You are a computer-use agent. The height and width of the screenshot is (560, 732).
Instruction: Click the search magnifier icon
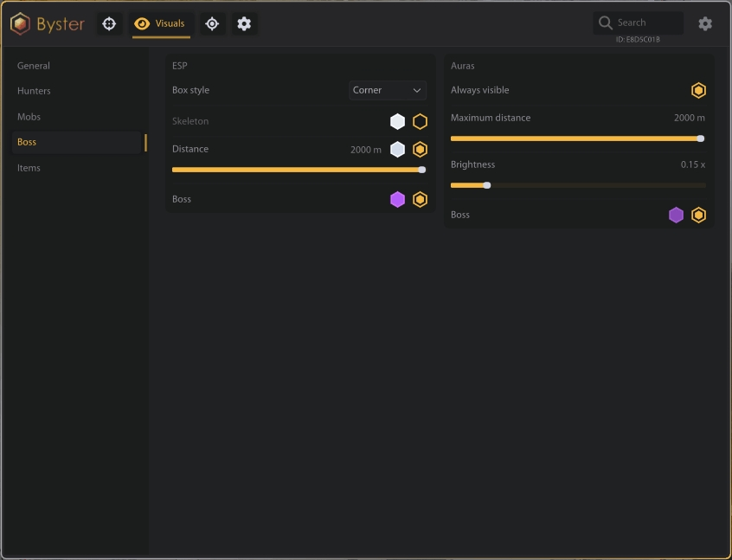[x=605, y=23]
